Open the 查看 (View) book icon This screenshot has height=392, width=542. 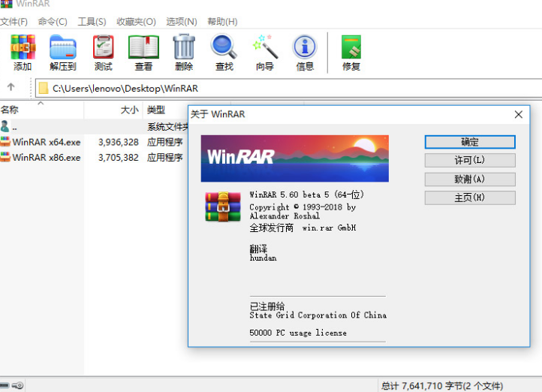click(143, 53)
